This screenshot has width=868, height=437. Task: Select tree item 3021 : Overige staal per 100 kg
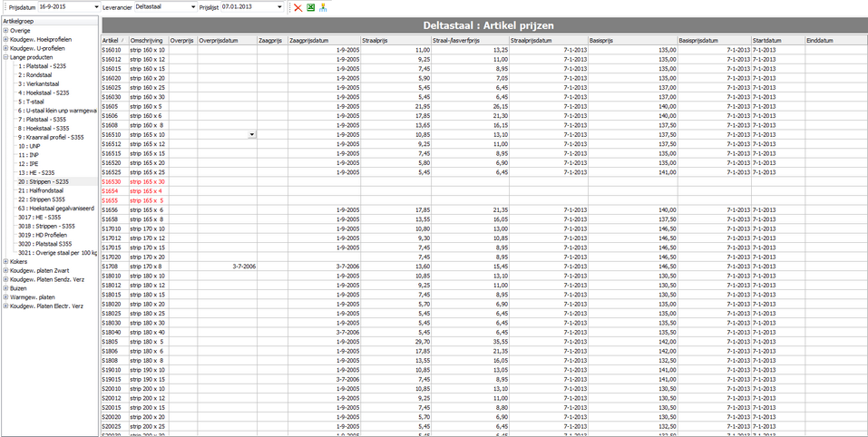tap(57, 253)
